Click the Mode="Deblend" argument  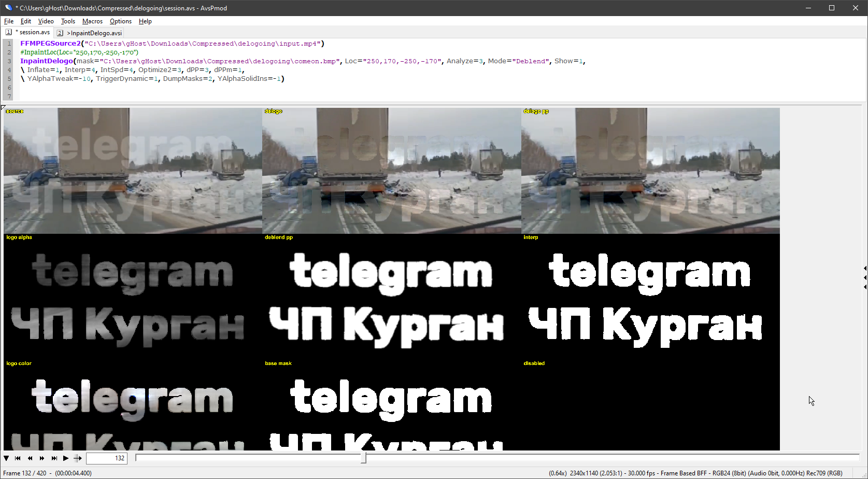519,61
